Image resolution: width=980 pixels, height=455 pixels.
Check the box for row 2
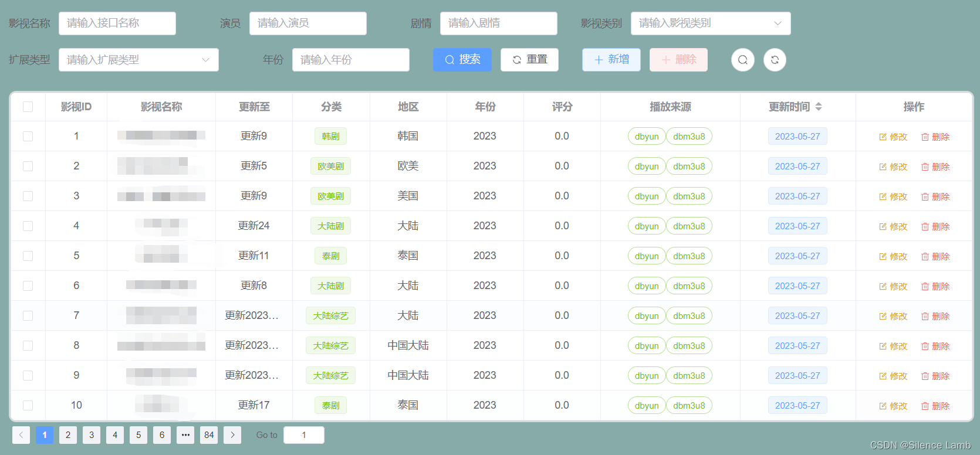click(x=28, y=166)
